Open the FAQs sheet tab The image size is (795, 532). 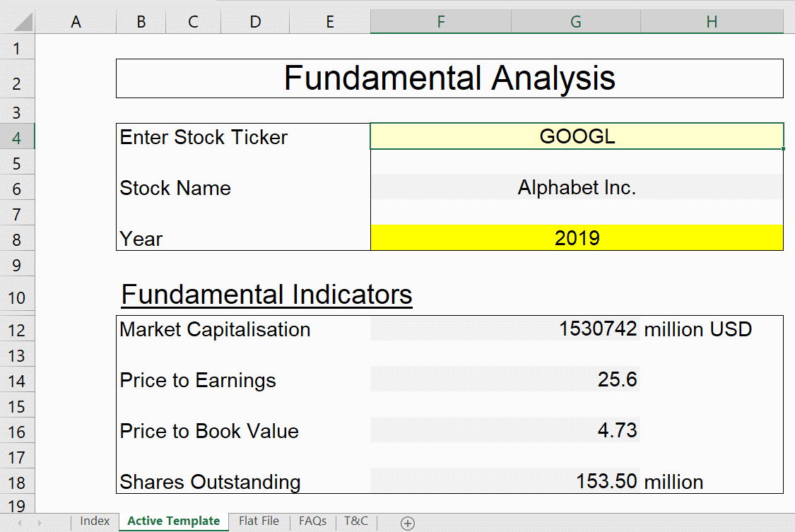pos(312,521)
